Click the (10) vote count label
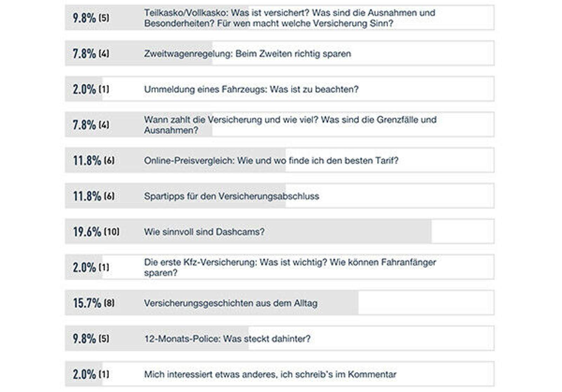562x392 pixels. click(111, 232)
